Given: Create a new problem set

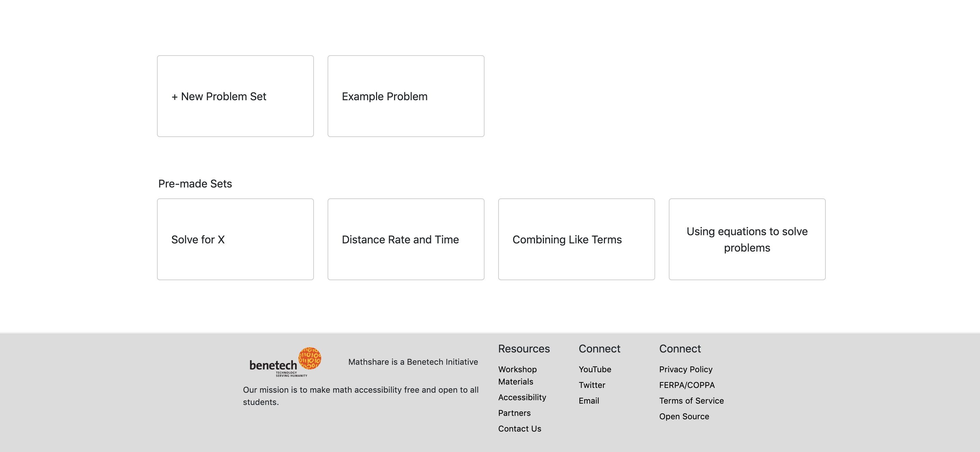Looking at the screenshot, I should point(235,96).
